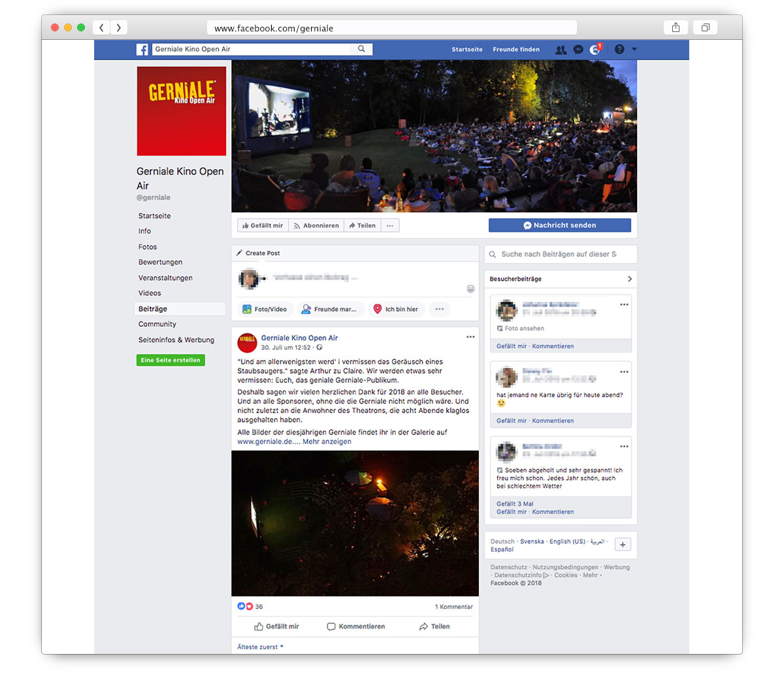Image resolution: width=784 pixels, height=684 pixels.
Task: Expand account dropdown arrow in top bar
Action: [634, 50]
